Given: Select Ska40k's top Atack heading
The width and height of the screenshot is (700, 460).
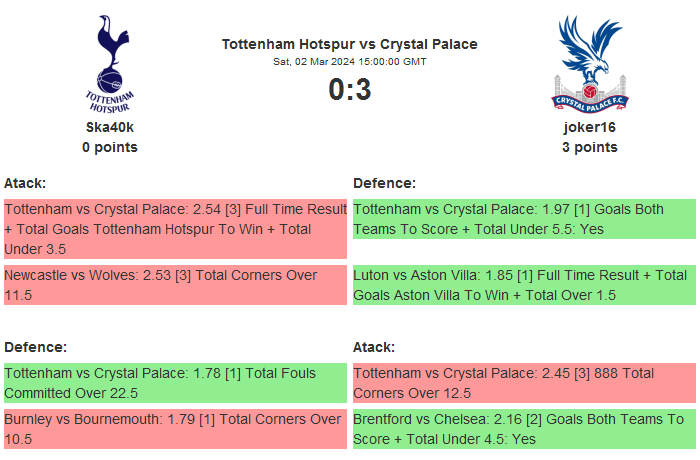Looking at the screenshot, I should 25,183.
